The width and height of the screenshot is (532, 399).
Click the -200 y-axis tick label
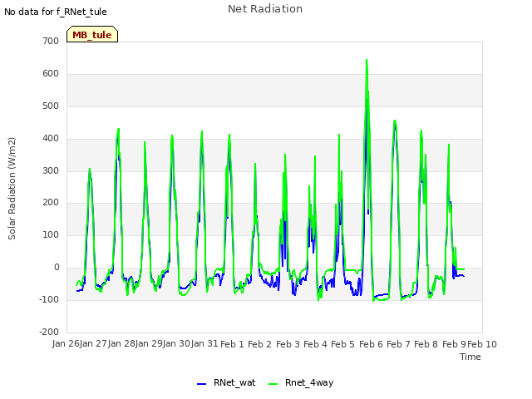click(x=49, y=332)
